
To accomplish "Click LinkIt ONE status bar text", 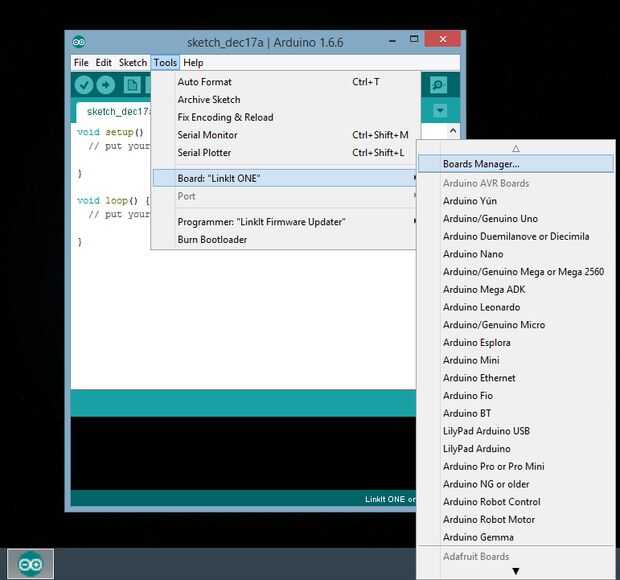I will (390, 499).
